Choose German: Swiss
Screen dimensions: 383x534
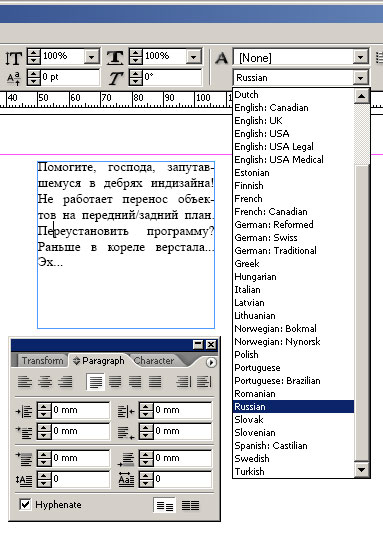(x=293, y=237)
